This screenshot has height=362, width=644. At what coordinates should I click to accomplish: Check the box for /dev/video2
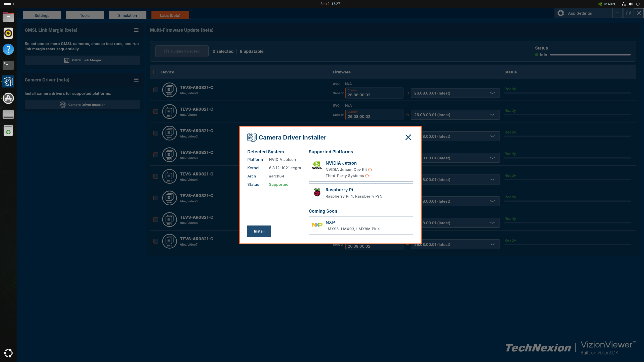pos(156,133)
